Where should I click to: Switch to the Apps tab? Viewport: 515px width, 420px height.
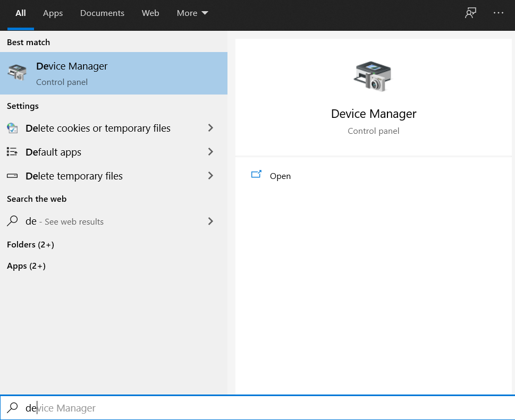pos(53,13)
